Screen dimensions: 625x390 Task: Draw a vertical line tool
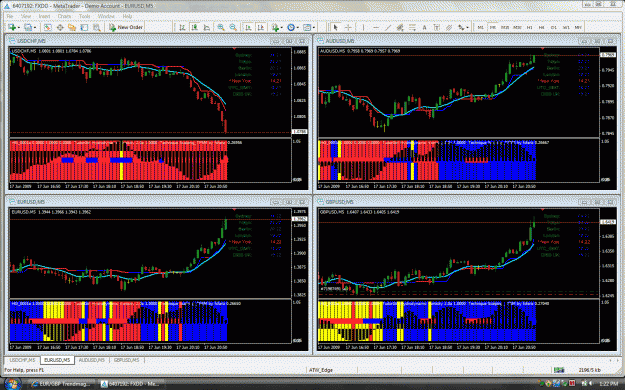point(363,27)
